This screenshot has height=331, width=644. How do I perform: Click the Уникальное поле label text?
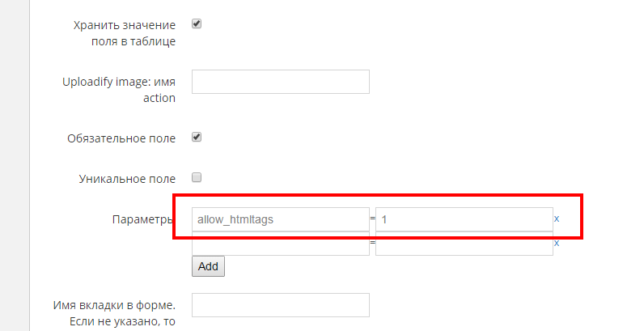coord(127,179)
